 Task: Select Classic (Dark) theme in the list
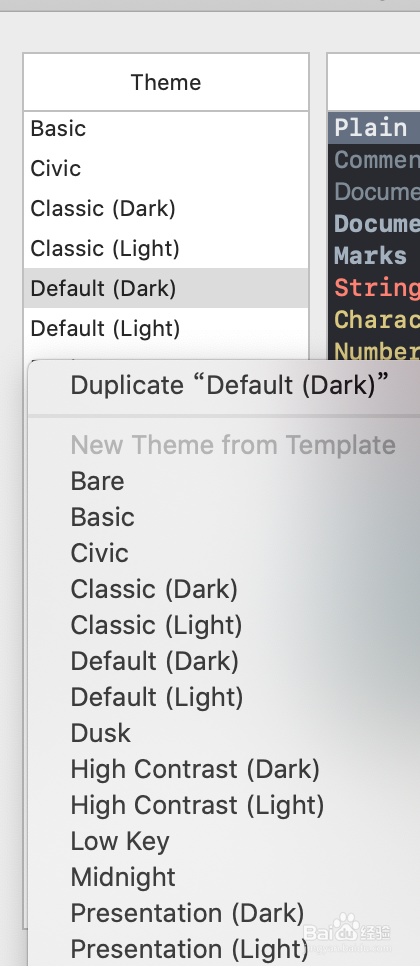pyautogui.click(x=166, y=208)
